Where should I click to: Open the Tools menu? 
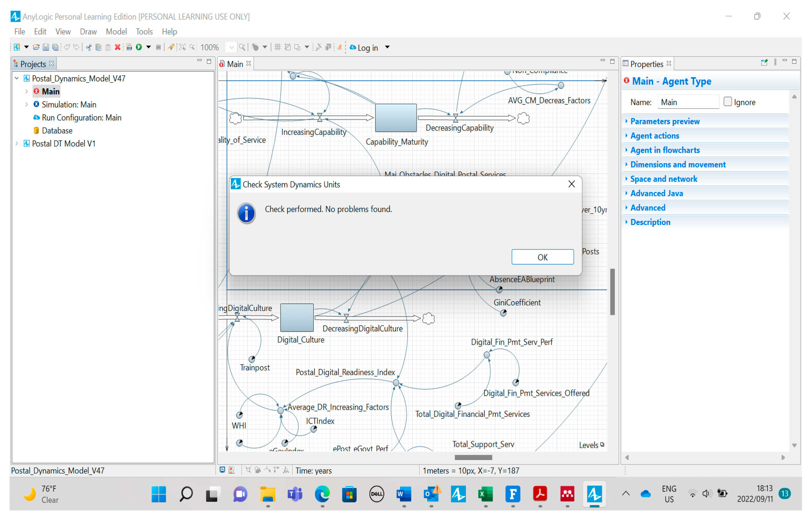coord(144,32)
